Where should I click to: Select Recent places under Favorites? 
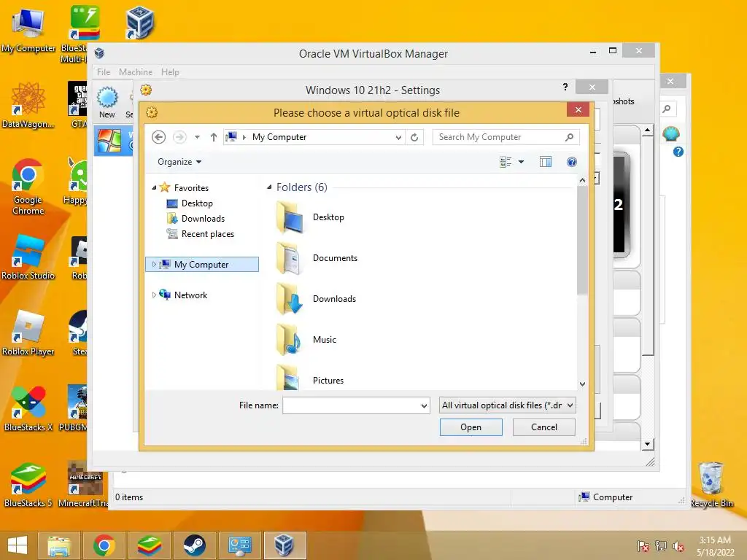point(208,234)
